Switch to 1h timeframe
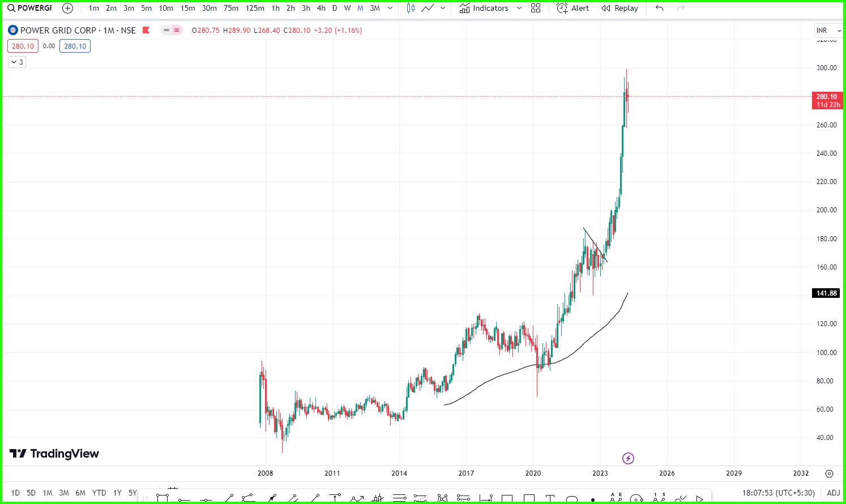Viewport: 846px width, 504px height. 275,8
